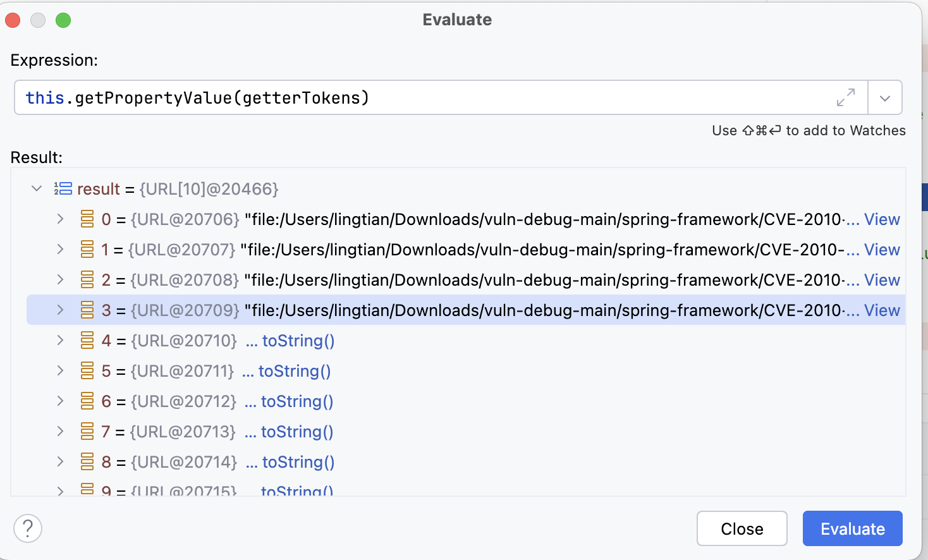Click toString() link for element 7
Image resolution: width=928 pixels, height=560 pixels.
point(296,432)
